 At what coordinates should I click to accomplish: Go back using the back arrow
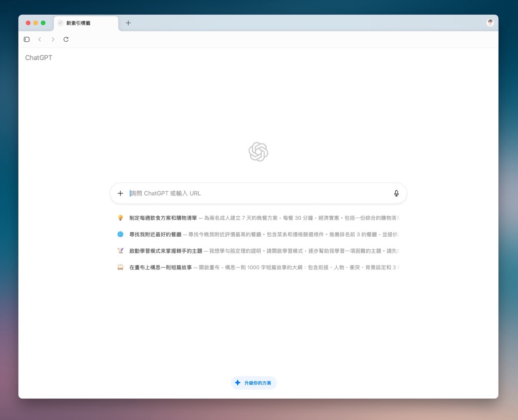[40, 39]
